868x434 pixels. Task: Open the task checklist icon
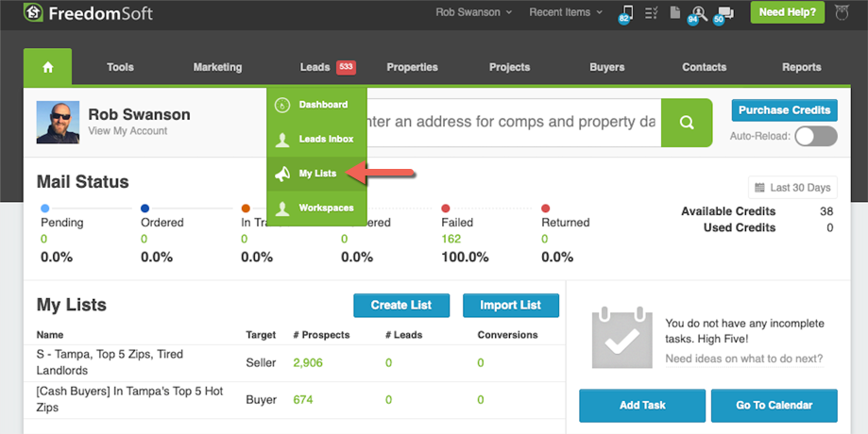pos(651,12)
